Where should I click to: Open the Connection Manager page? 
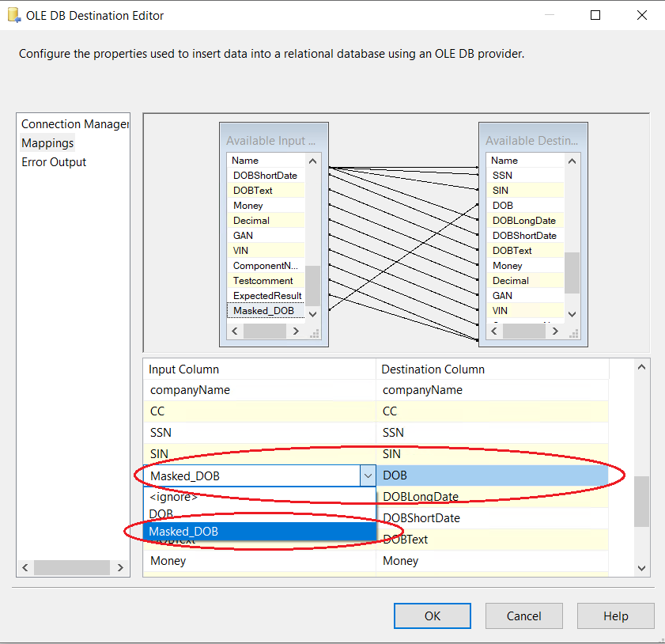click(74, 124)
